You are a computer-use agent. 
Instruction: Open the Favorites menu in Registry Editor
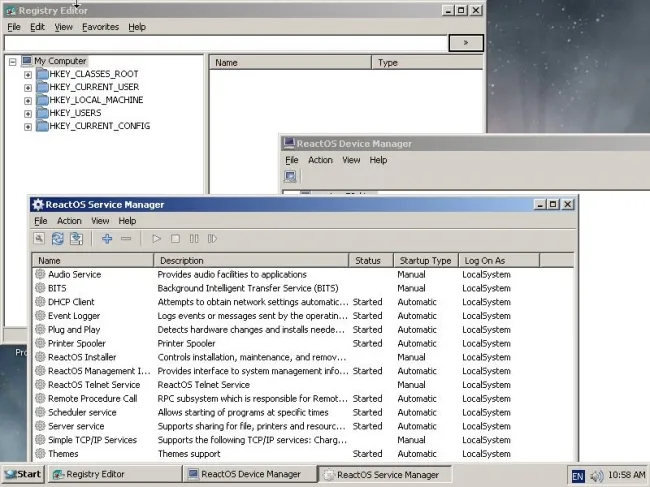pyautogui.click(x=100, y=27)
